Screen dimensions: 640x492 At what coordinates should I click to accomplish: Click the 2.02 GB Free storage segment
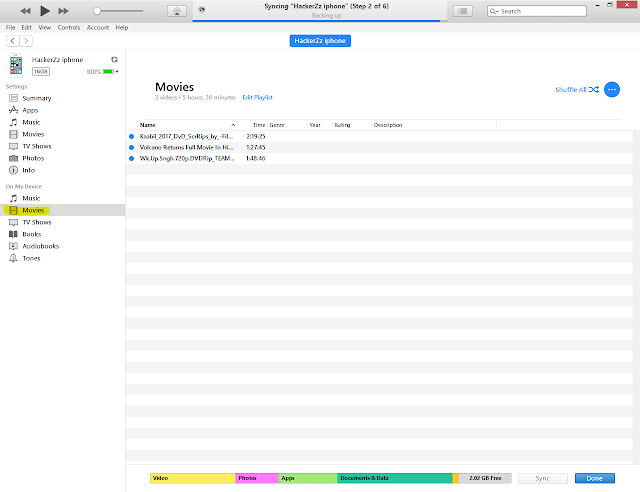(485, 478)
